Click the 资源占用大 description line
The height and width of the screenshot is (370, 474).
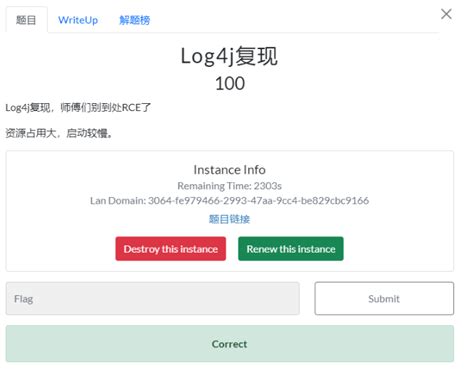click(59, 133)
